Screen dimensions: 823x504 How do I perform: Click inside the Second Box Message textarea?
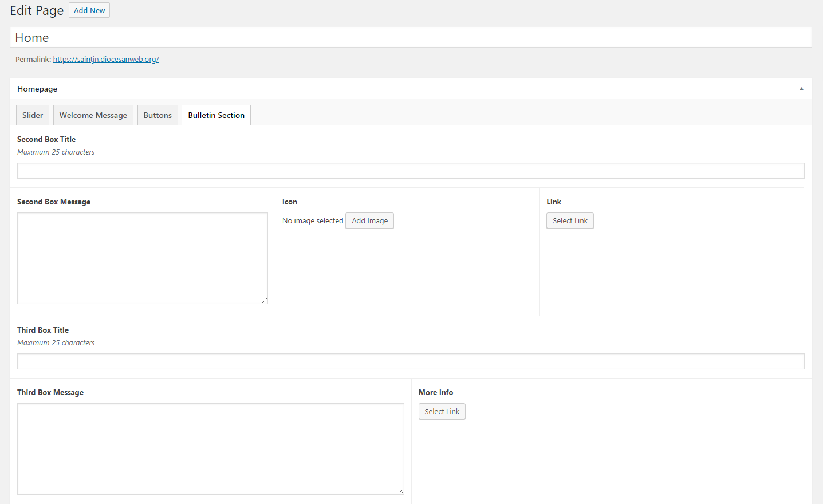pos(142,258)
